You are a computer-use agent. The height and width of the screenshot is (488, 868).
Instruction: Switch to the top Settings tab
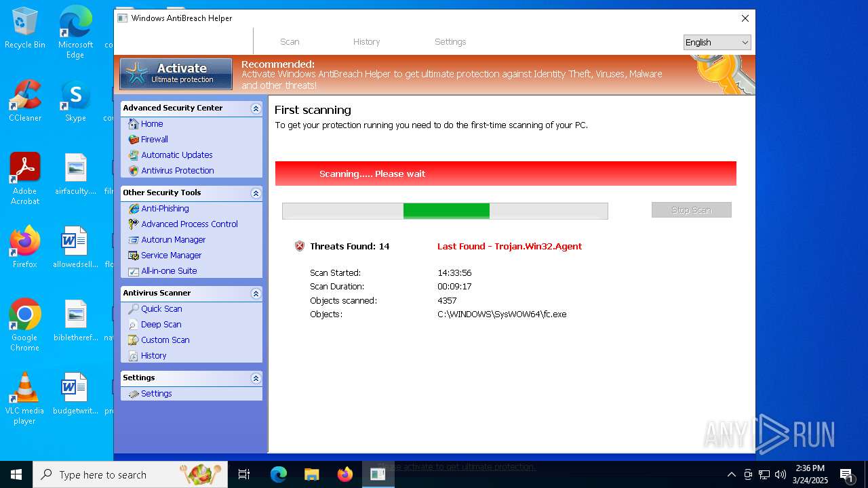(450, 42)
